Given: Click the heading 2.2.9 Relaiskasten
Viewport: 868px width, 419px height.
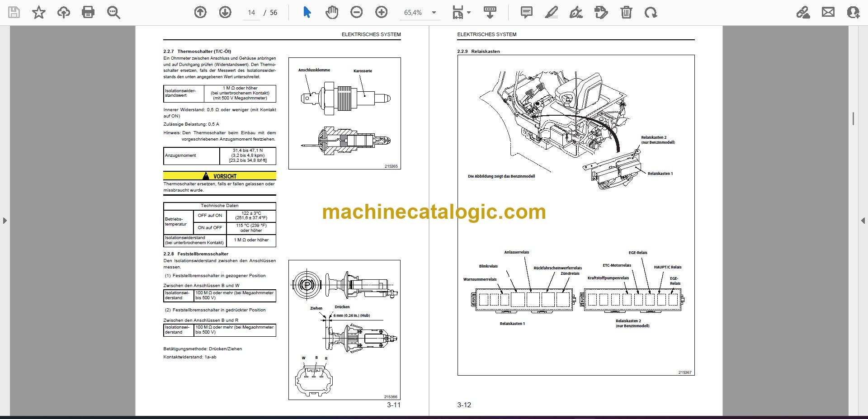Looking at the screenshot, I should coord(478,52).
